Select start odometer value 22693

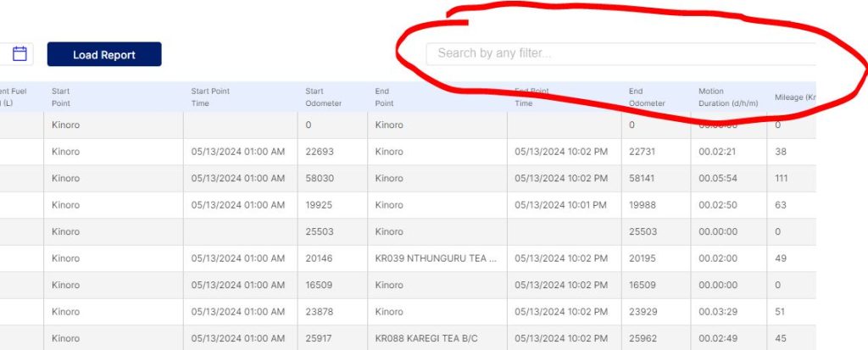pyautogui.click(x=320, y=152)
